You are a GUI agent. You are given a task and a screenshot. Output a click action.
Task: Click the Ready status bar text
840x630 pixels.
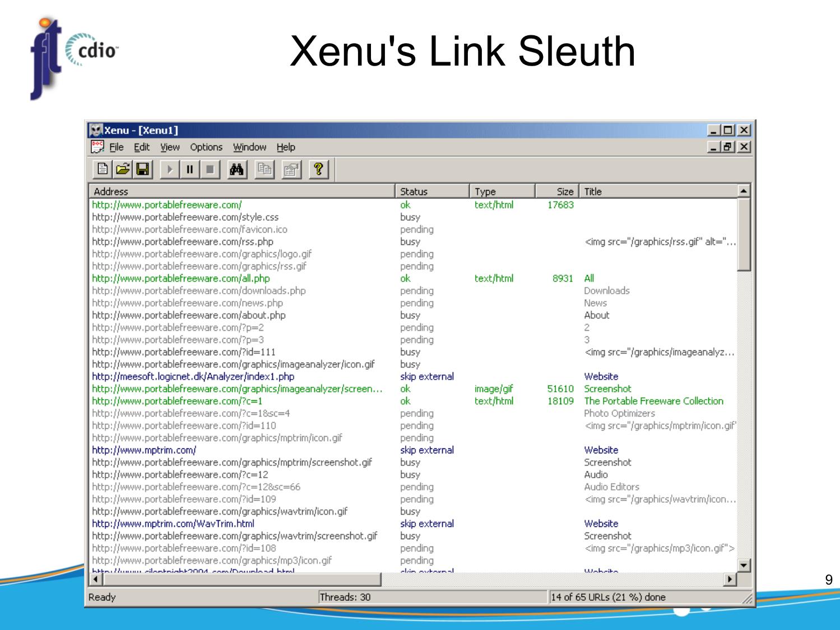click(102, 597)
